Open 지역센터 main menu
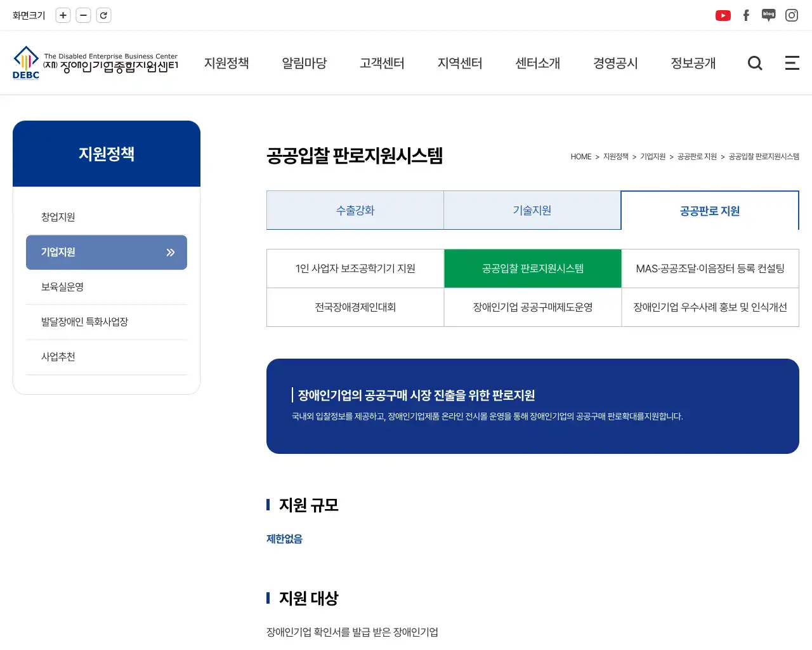The height and width of the screenshot is (650, 812). click(460, 63)
